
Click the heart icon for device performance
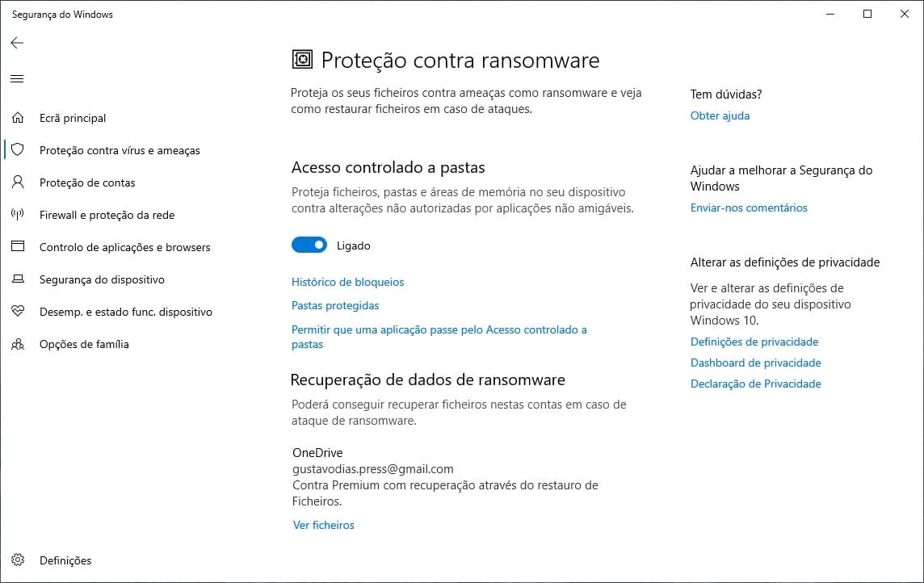pyautogui.click(x=18, y=311)
